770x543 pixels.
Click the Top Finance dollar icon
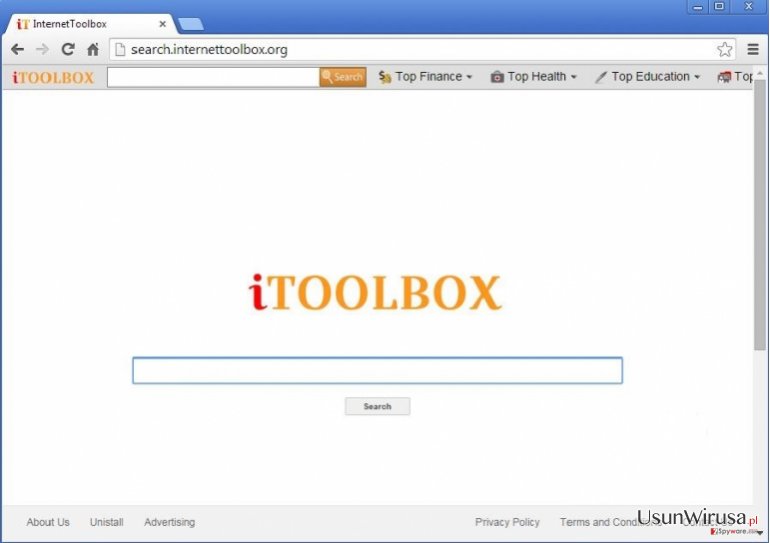coord(385,77)
